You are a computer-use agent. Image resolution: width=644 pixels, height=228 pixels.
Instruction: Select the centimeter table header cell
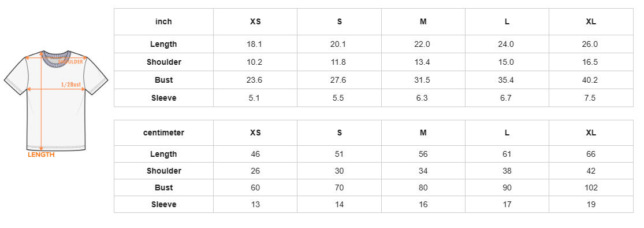point(163,133)
